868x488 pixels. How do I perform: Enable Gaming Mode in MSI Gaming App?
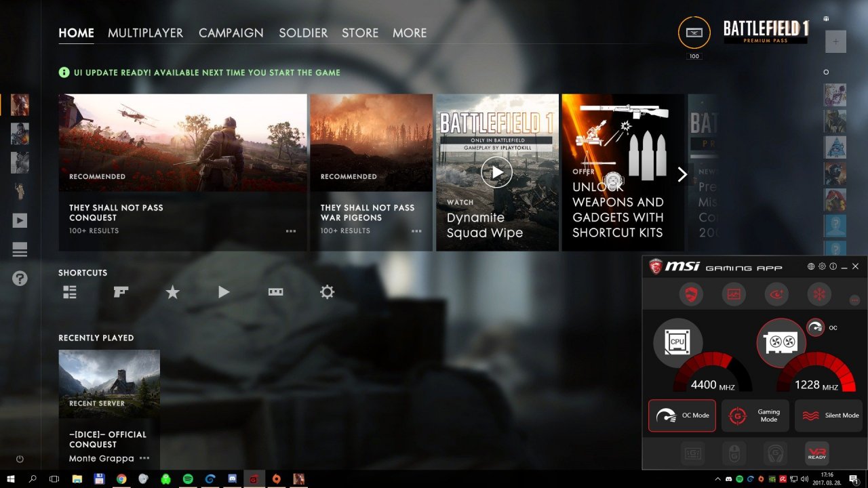pyautogui.click(x=755, y=415)
